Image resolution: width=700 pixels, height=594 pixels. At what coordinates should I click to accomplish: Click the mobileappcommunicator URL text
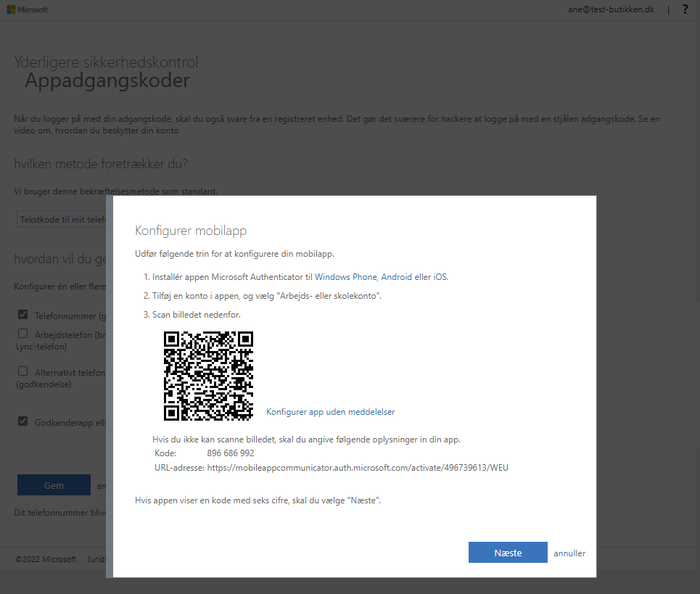coord(358,468)
